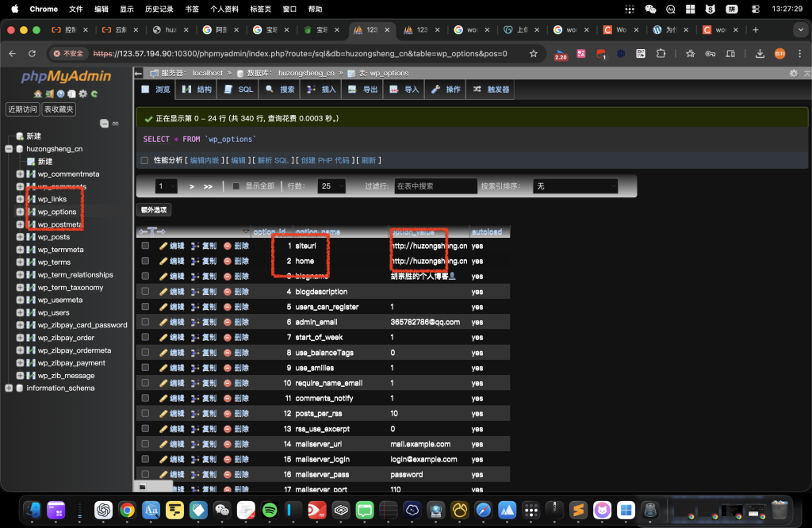Open the sidebar settings gear icon
Screen dimensions: 812x528
82,94
